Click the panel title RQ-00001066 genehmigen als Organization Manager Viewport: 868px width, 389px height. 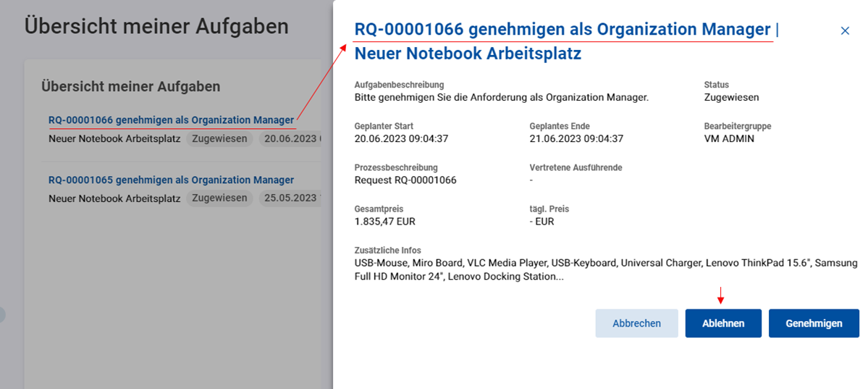click(562, 30)
